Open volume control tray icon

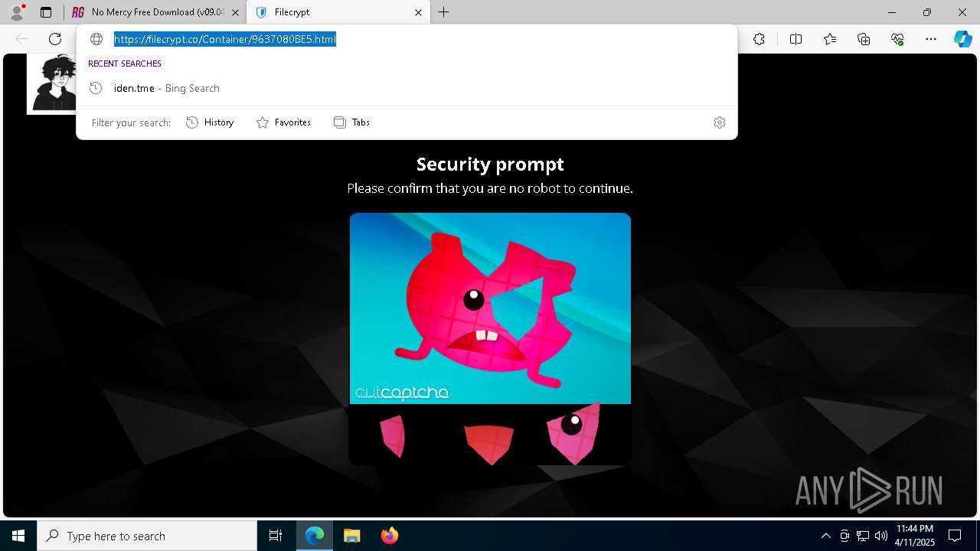(880, 536)
